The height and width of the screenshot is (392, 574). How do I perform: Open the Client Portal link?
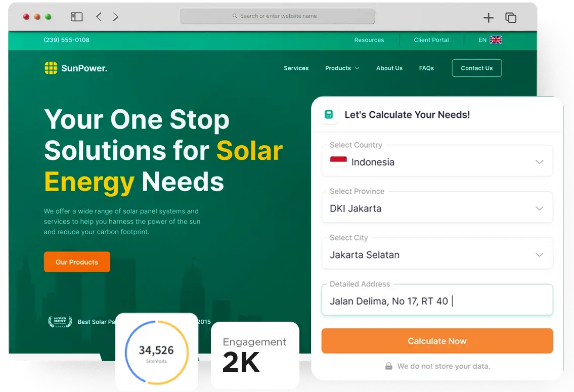point(431,40)
